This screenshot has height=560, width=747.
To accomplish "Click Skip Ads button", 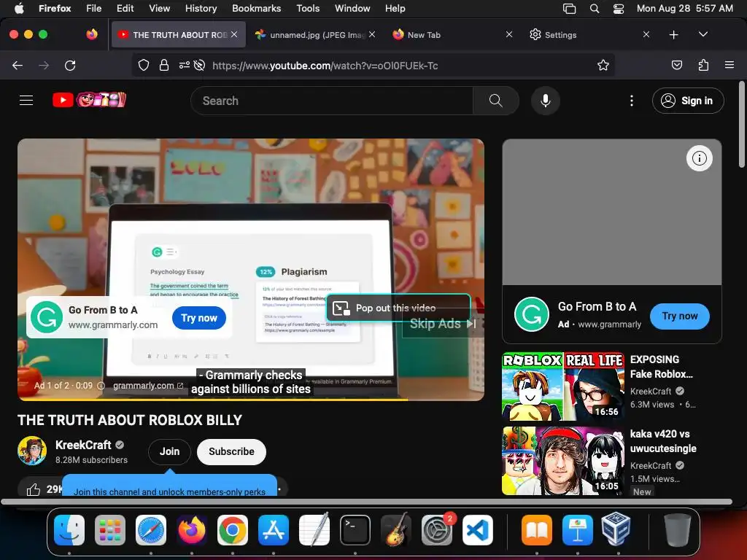I will pos(443,324).
